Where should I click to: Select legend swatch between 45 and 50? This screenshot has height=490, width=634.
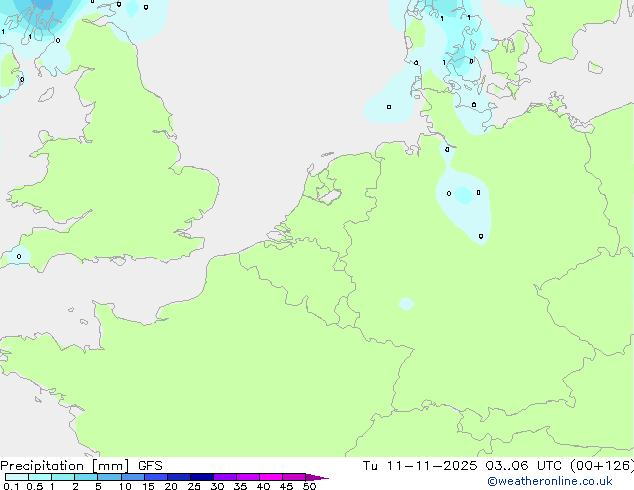294,477
